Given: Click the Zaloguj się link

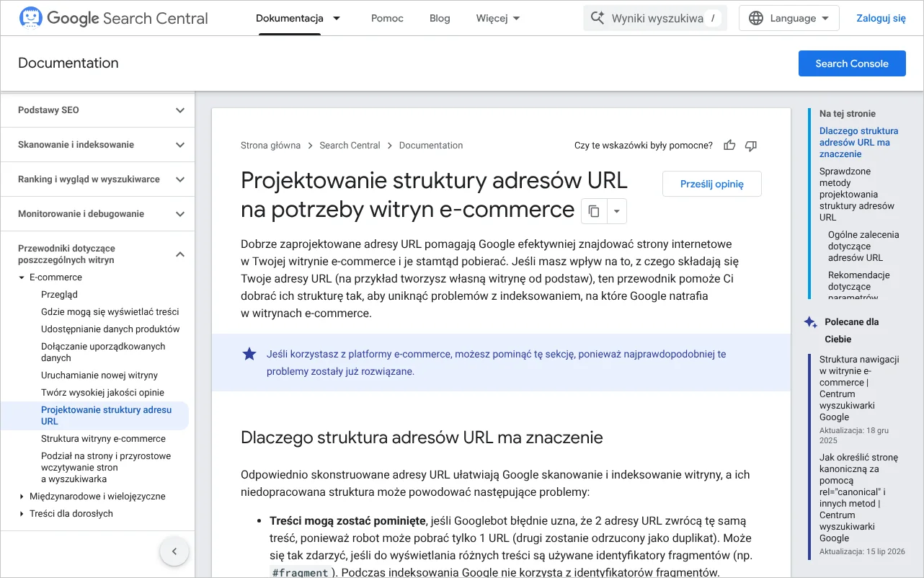Looking at the screenshot, I should (x=881, y=18).
